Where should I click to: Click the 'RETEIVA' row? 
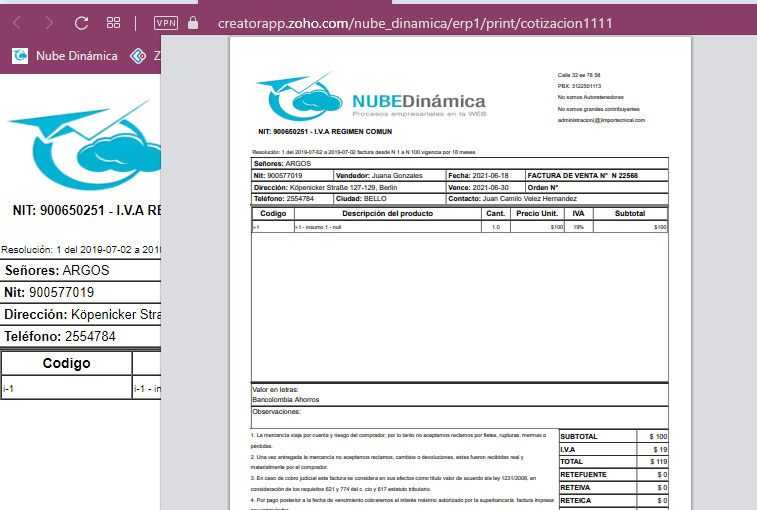[614, 488]
